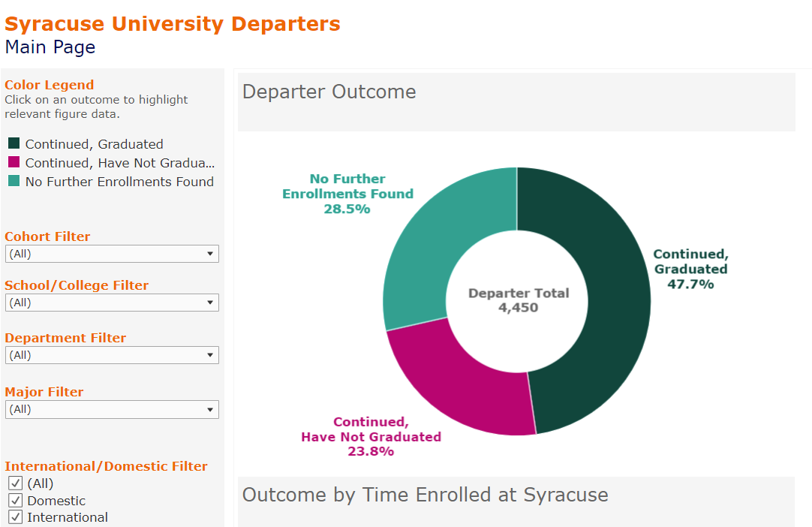Click the Continued, Graduated 47.7% chart label
Image resolution: width=812 pixels, height=527 pixels.
(x=690, y=270)
